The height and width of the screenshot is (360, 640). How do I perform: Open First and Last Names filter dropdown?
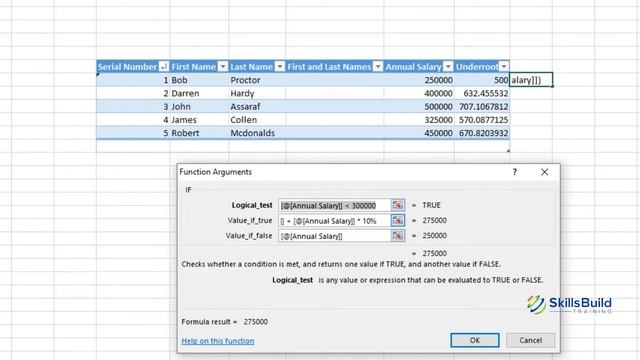coord(378,67)
